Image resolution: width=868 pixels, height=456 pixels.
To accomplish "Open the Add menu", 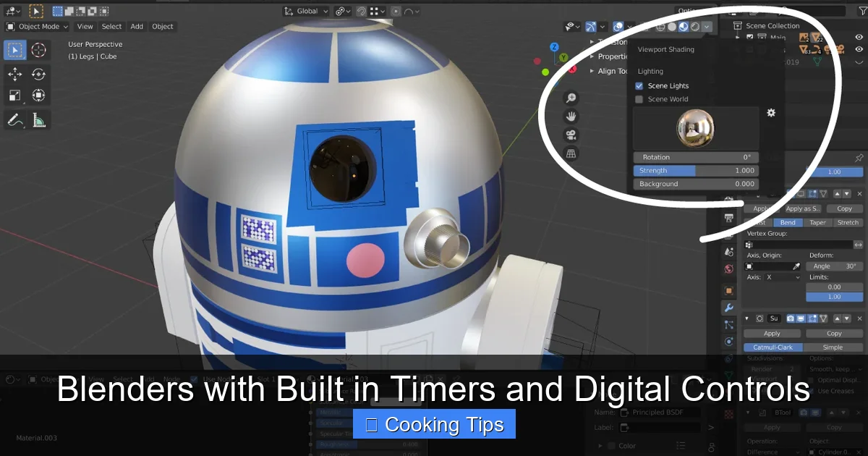I will click(137, 26).
